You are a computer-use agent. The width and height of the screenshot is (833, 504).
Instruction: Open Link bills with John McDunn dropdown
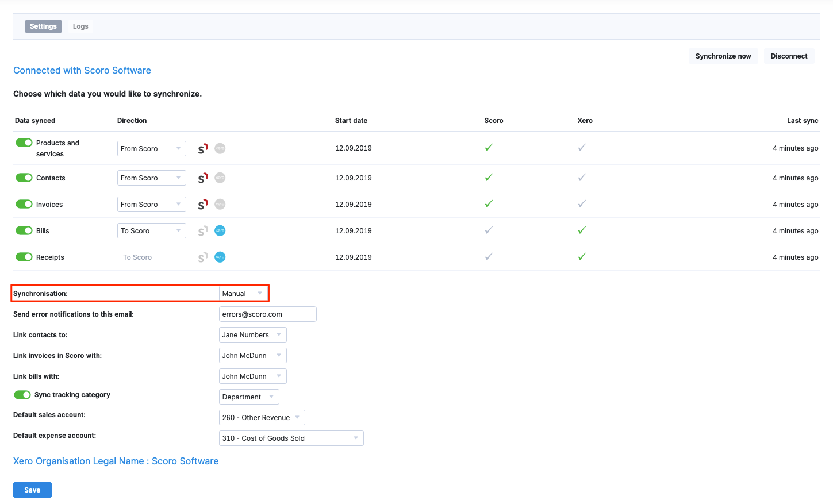pos(253,376)
